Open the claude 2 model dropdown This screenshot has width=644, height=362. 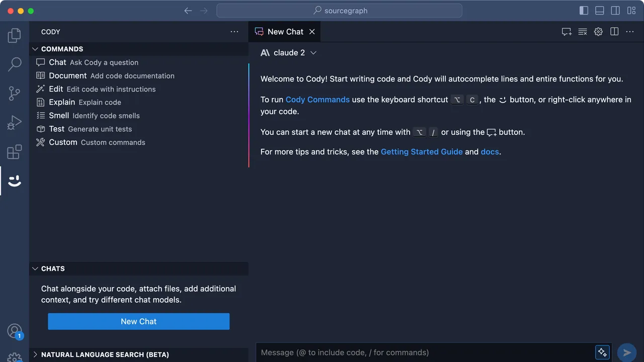(x=289, y=53)
